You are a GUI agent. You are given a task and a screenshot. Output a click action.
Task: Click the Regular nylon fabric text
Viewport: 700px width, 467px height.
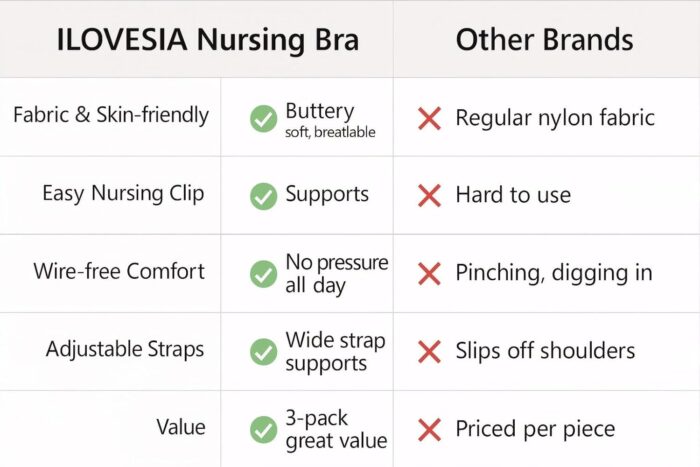555,118
